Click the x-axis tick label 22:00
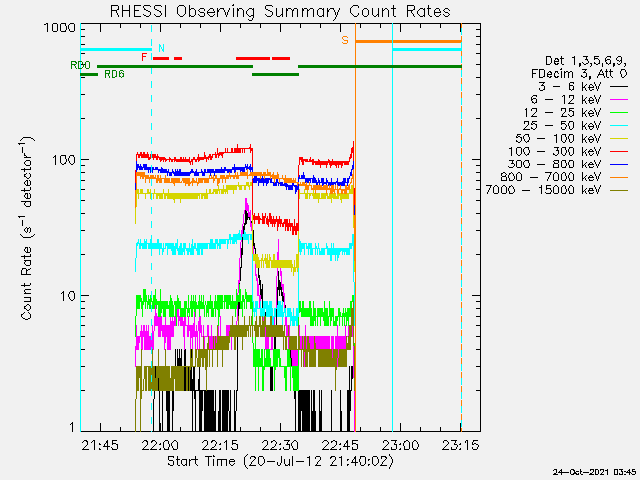 160,445
